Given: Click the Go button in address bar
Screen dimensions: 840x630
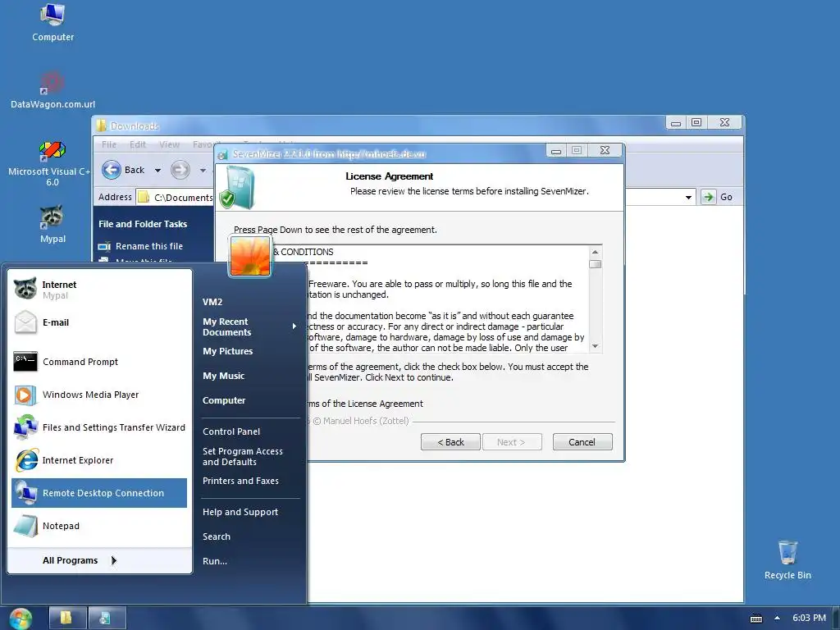Looking at the screenshot, I should point(718,197).
